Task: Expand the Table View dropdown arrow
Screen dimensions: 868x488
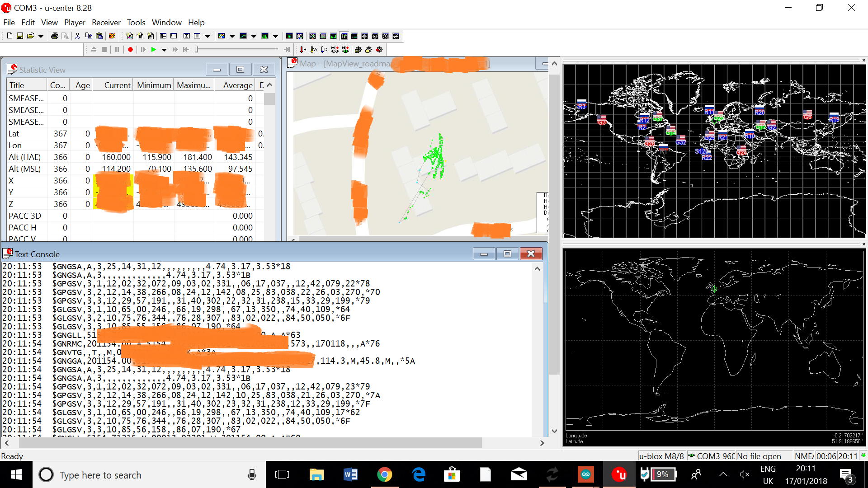Action: pyautogui.click(x=208, y=36)
